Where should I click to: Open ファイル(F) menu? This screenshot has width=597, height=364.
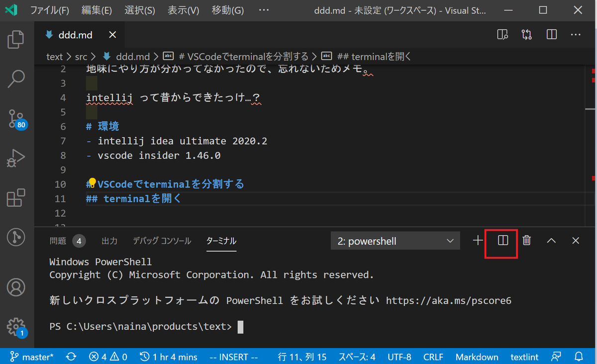click(50, 10)
